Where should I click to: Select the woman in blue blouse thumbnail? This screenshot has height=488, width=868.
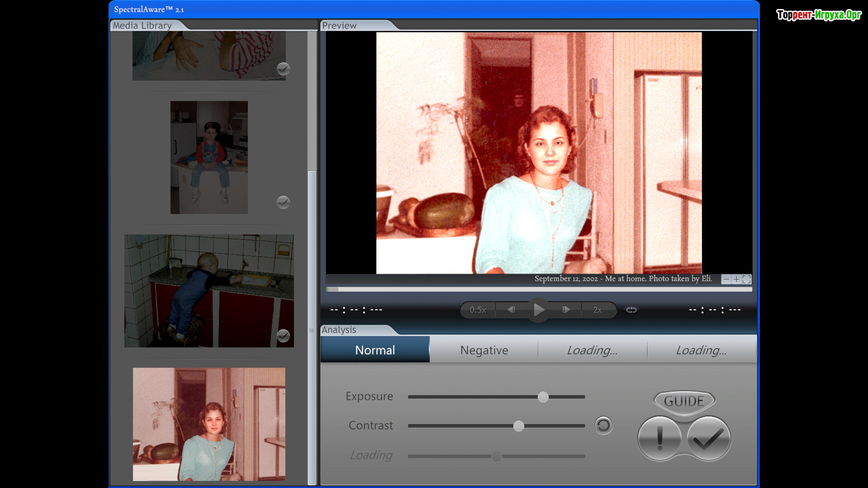(x=209, y=424)
